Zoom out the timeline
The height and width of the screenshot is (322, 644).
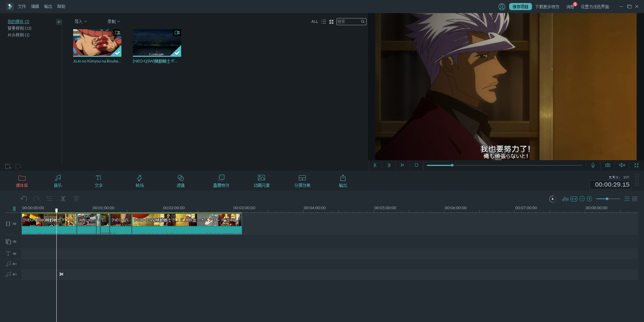click(582, 199)
